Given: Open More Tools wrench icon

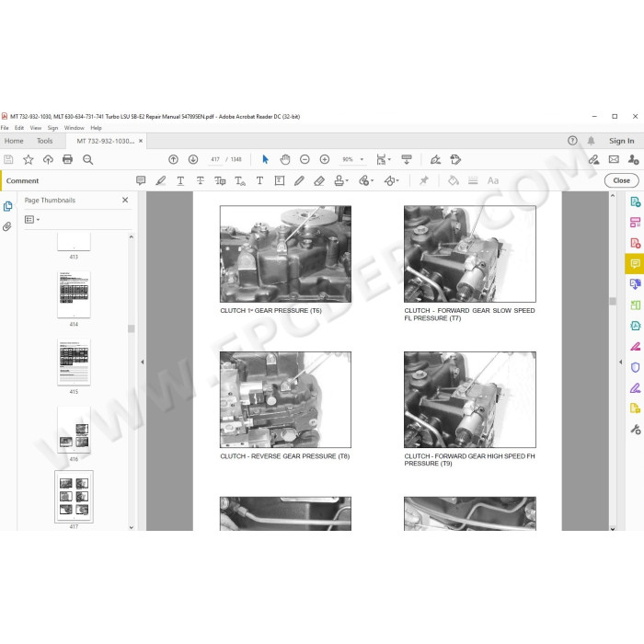Looking at the screenshot, I should [x=635, y=430].
